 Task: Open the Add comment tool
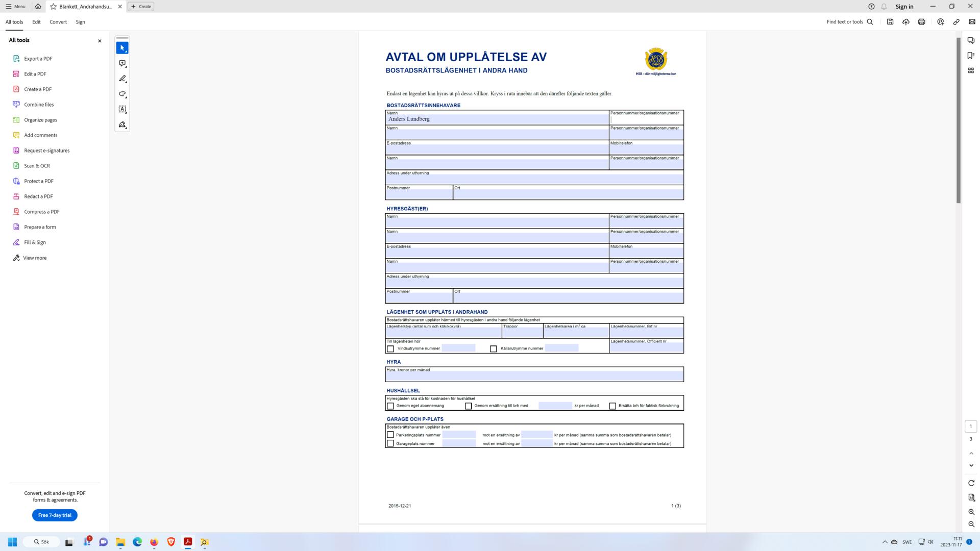click(x=122, y=63)
